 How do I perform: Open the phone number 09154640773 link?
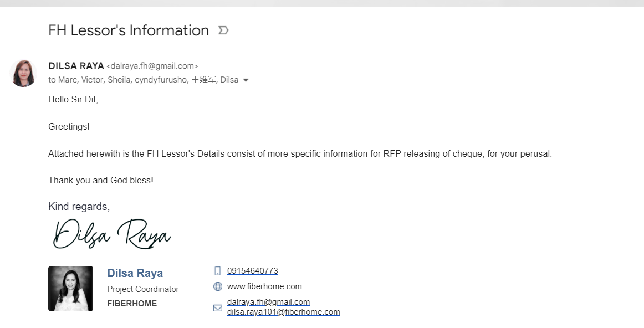click(x=252, y=271)
